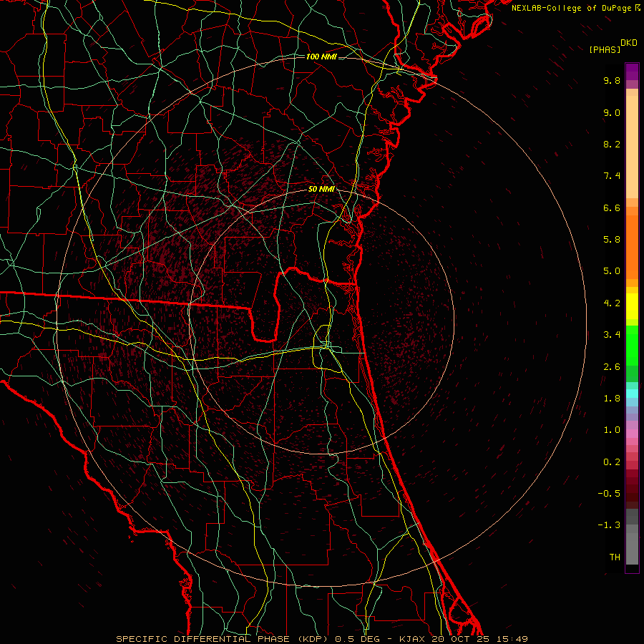Screen dimensions: 644x644
Task: Click the NEXLAB-College of DuPage credit text
Action: 572,8
